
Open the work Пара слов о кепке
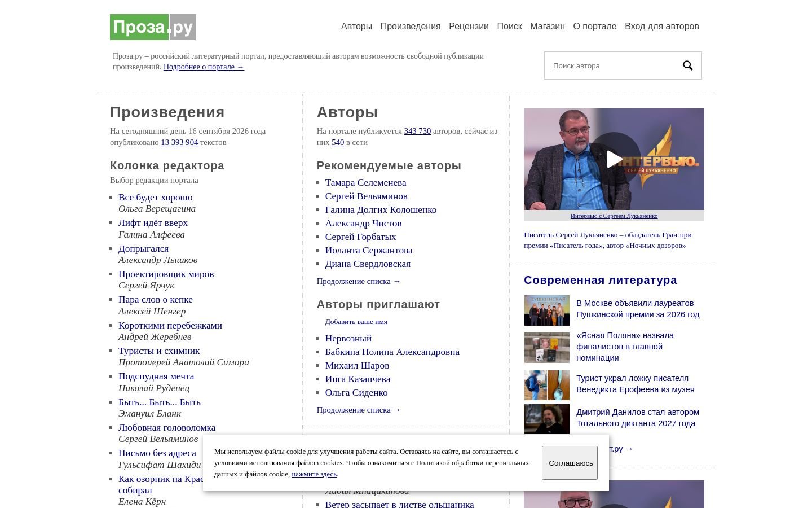point(156,299)
